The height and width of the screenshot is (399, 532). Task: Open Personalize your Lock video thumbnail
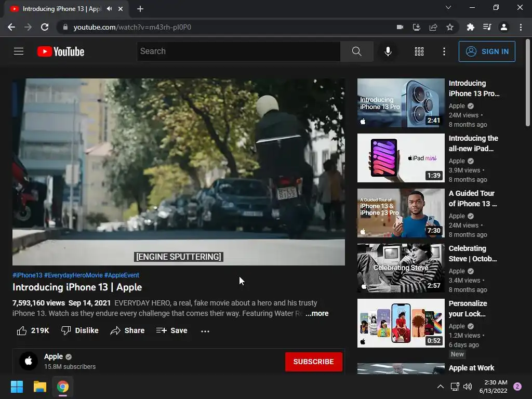(x=401, y=323)
